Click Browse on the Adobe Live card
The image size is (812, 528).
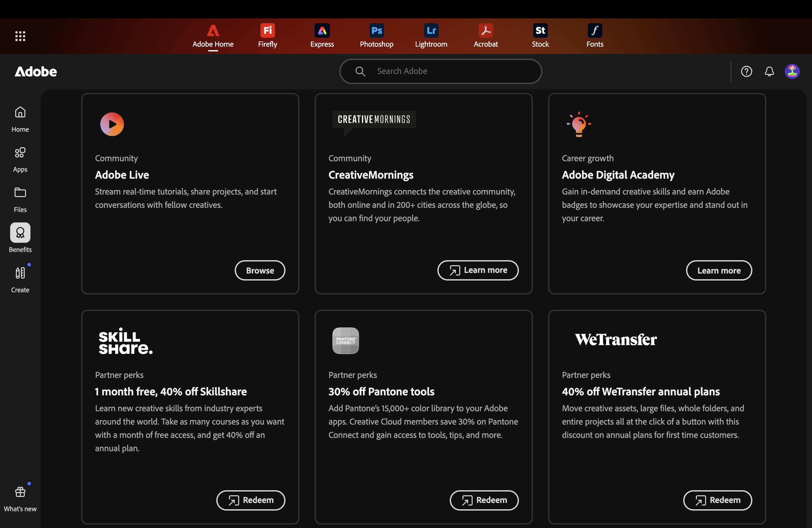pos(260,270)
